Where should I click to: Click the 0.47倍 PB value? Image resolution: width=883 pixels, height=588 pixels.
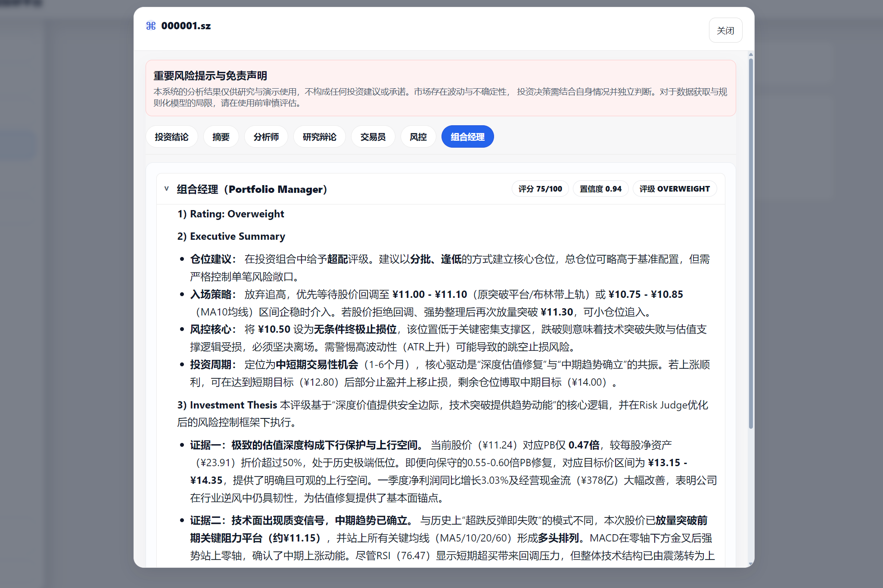click(584, 445)
